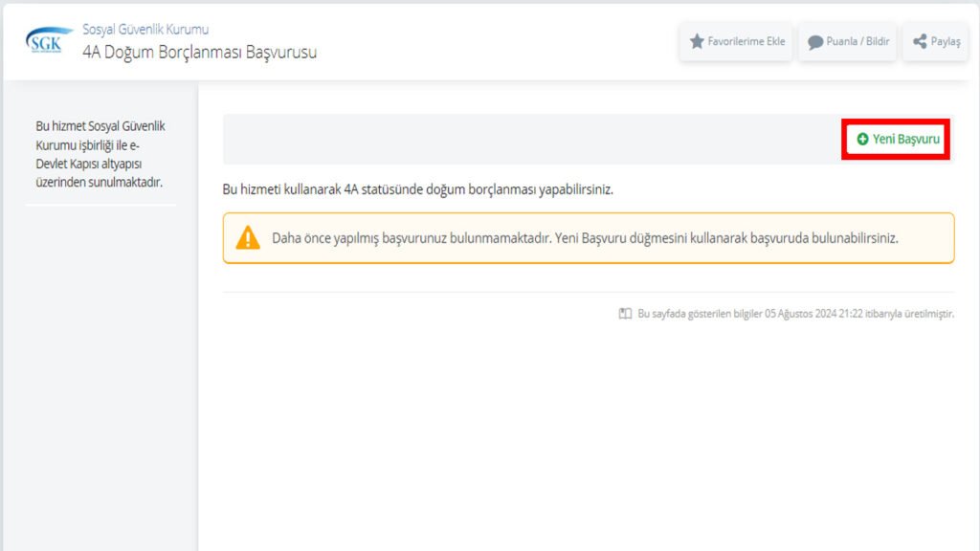Click the star icon in Favorilerime Ekle
This screenshot has width=980, height=551.
pyautogui.click(x=697, y=41)
